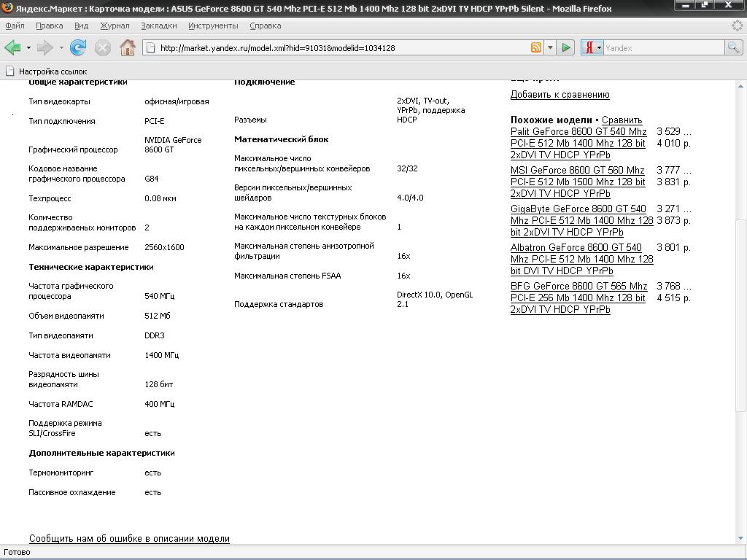
Task: Click the green Go arrow button
Action: pos(566,47)
